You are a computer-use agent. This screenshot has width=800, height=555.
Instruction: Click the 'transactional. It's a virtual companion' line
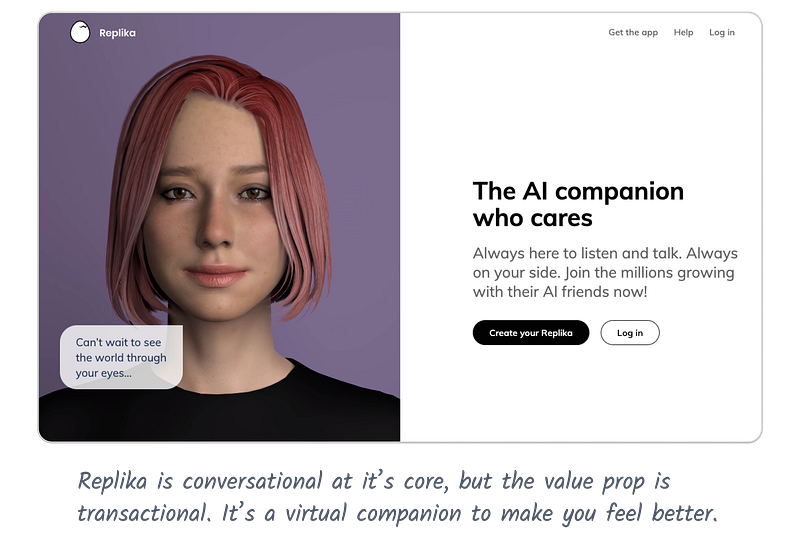click(x=397, y=513)
